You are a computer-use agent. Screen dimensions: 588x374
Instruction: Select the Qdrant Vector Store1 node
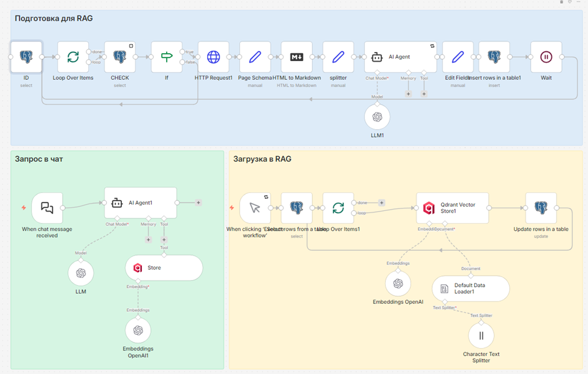coord(453,208)
